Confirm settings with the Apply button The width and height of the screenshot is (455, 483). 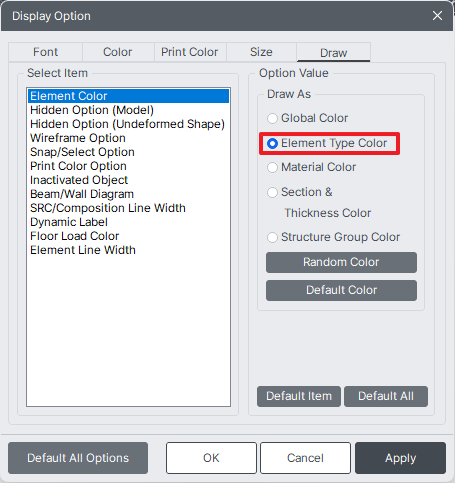pyautogui.click(x=400, y=458)
